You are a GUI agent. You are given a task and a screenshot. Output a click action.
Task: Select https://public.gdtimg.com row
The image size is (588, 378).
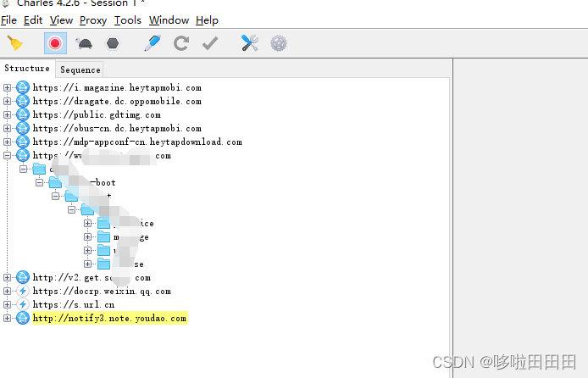97,114
